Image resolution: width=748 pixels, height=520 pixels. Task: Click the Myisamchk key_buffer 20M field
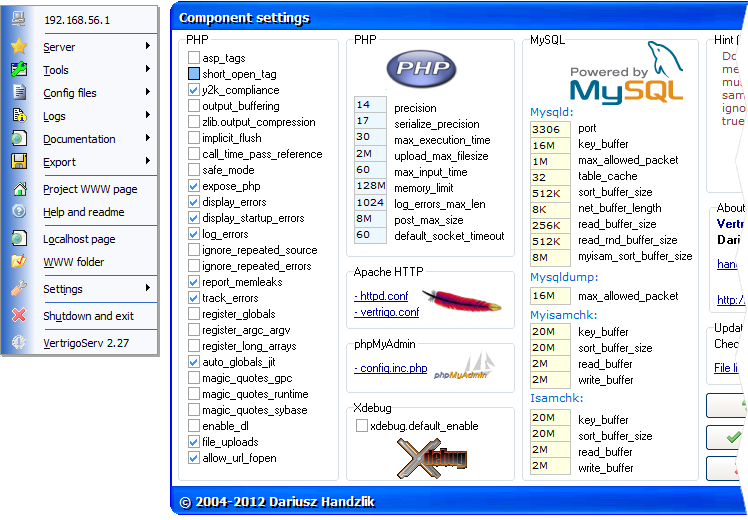click(x=550, y=332)
